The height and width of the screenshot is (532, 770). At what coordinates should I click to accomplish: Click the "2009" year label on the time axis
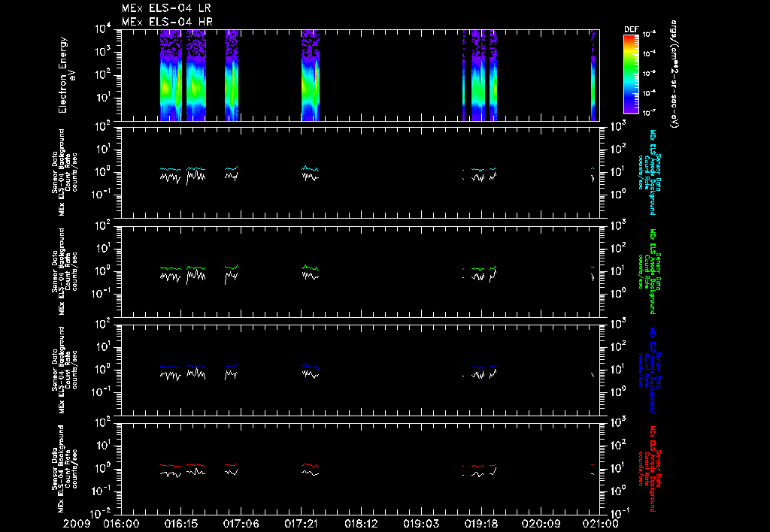coord(77,524)
